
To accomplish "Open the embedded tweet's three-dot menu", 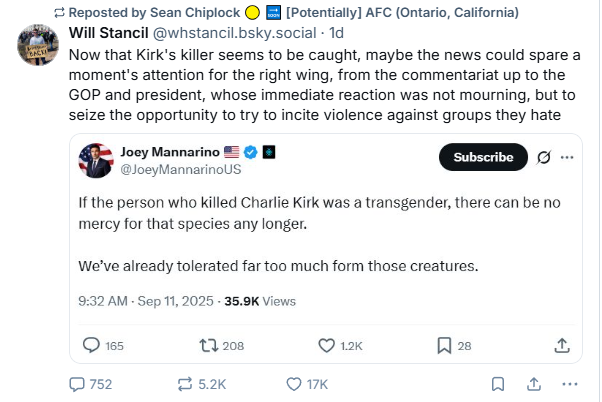I will click(567, 157).
